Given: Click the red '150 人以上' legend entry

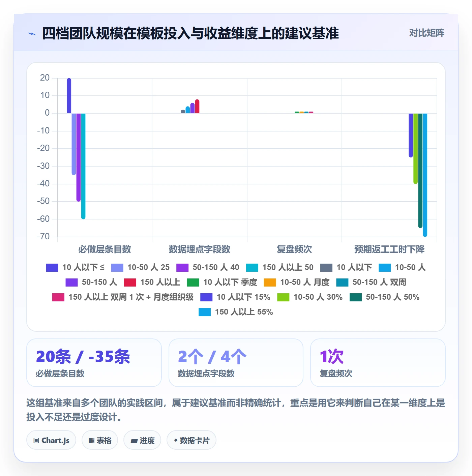Looking at the screenshot, I should [x=152, y=282].
